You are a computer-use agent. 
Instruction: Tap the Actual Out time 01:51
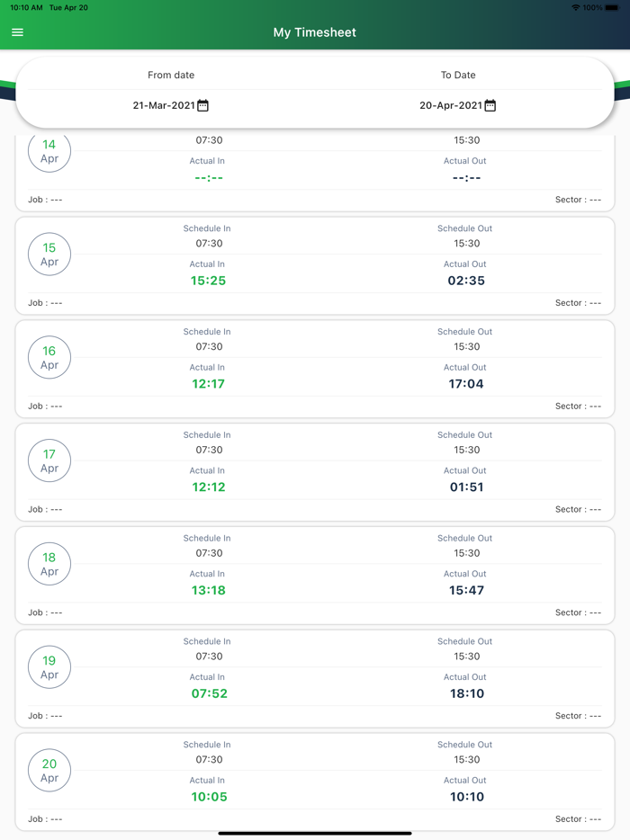[x=466, y=487]
